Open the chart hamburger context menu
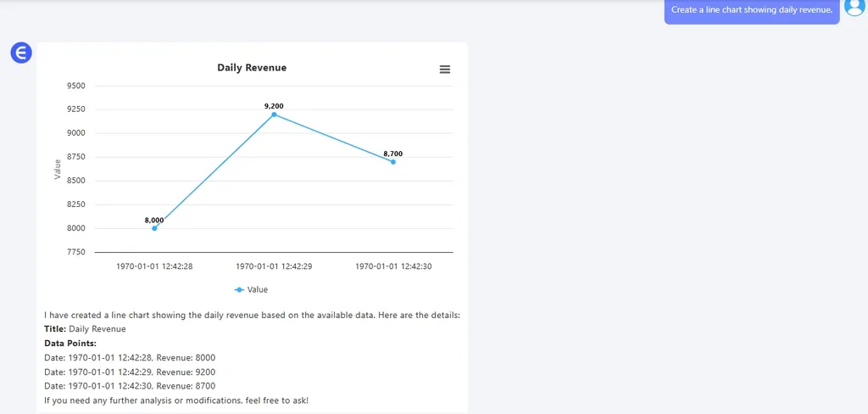Image resolution: width=868 pixels, height=414 pixels. click(x=445, y=70)
